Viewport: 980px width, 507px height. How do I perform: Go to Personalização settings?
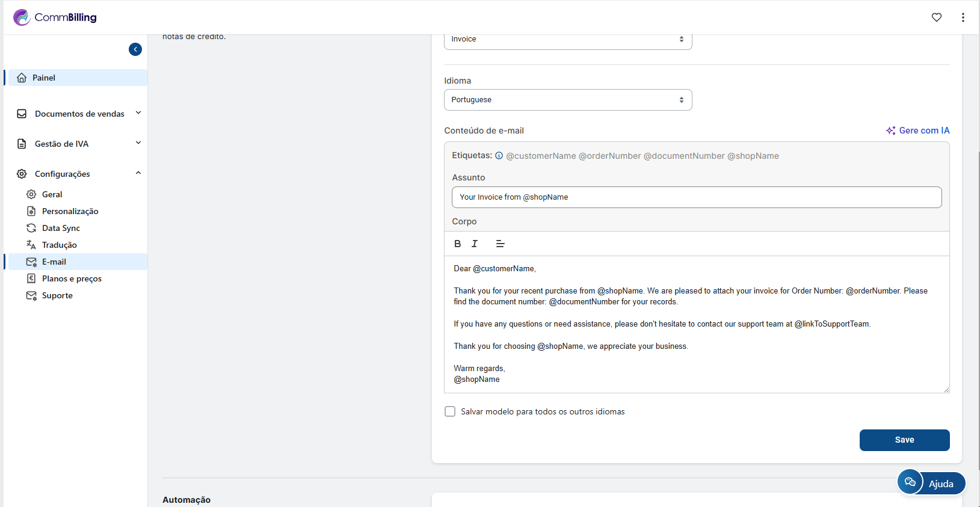pyautogui.click(x=70, y=211)
